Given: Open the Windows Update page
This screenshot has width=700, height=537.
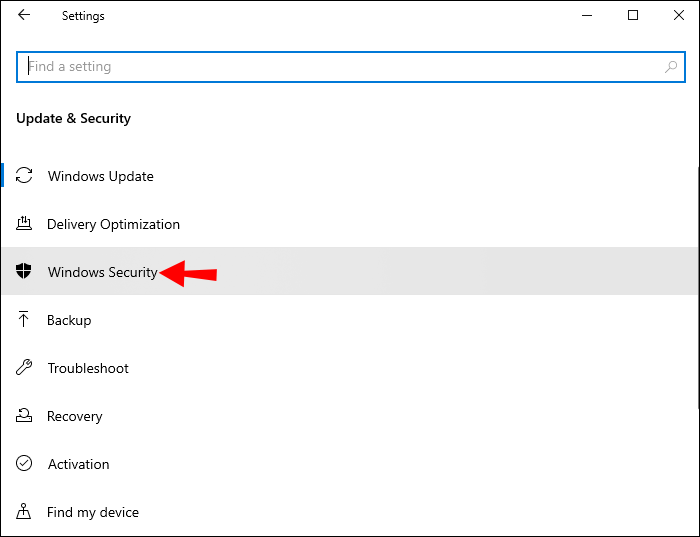Looking at the screenshot, I should tap(101, 176).
